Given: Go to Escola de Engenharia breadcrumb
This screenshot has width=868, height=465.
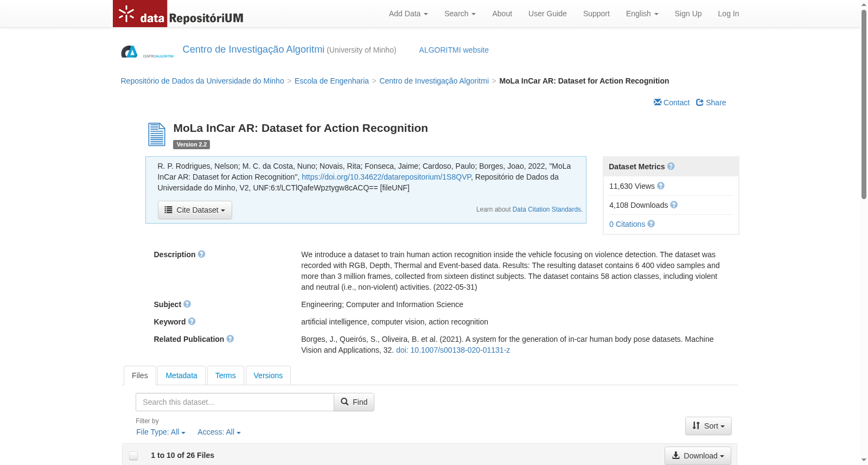Looking at the screenshot, I should [x=331, y=81].
